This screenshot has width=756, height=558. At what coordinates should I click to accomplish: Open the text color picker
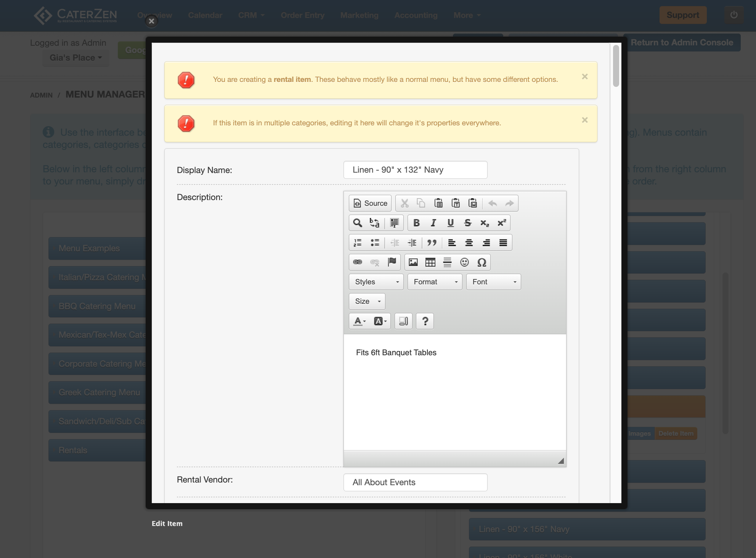tap(360, 321)
